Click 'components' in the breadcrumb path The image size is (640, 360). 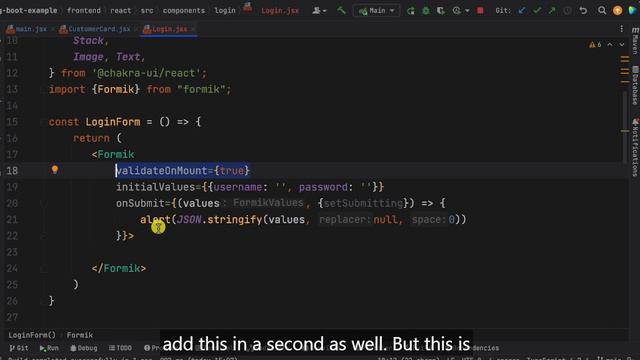coord(184,11)
